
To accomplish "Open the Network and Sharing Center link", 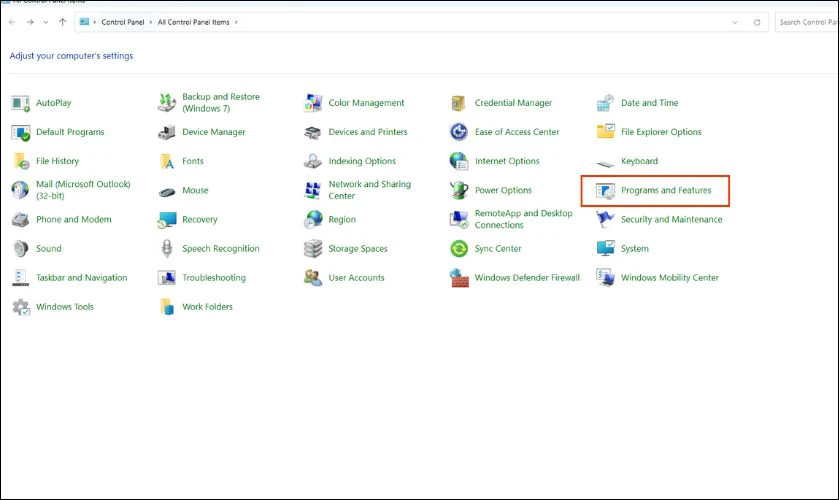I will coord(369,190).
